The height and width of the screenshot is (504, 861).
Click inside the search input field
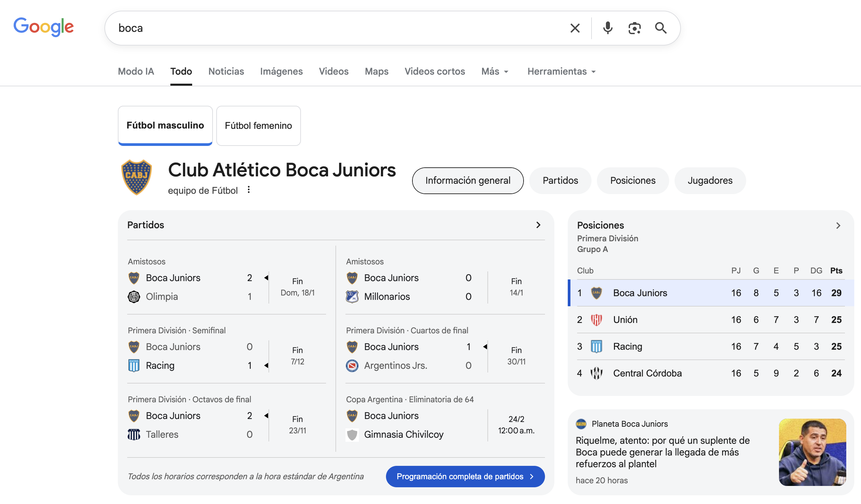(308, 28)
